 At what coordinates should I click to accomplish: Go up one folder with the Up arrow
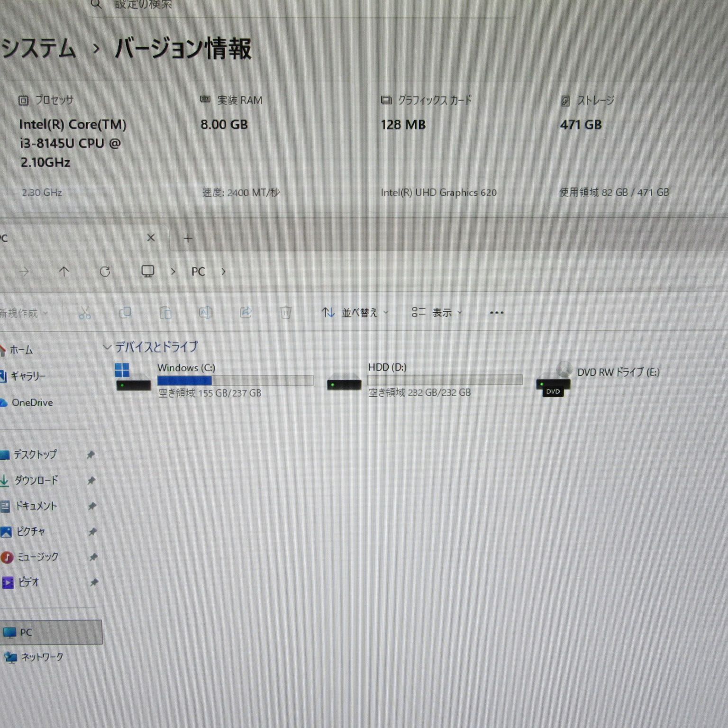click(x=64, y=272)
